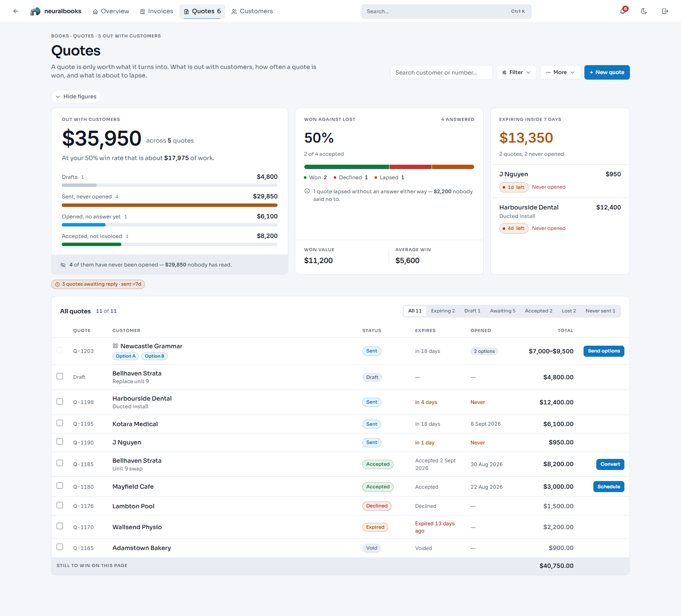Open the neuralbooks logo home
This screenshot has height=616, width=681.
pyautogui.click(x=56, y=11)
